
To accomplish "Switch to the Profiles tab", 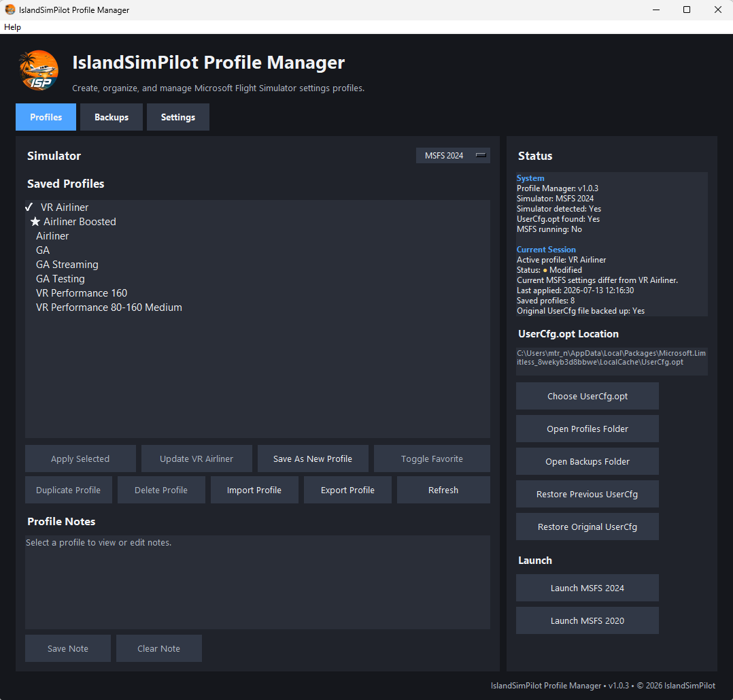I will tap(46, 117).
